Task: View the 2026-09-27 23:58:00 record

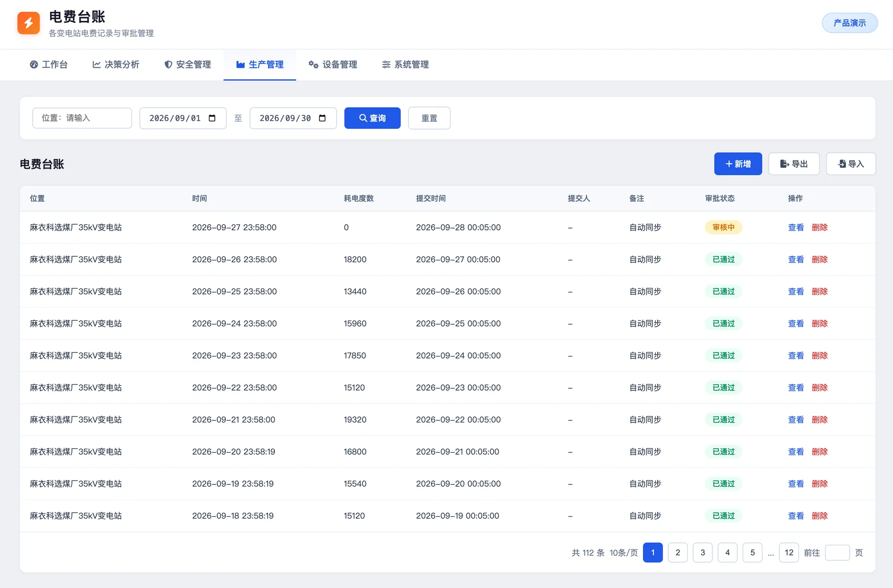Action: point(796,228)
